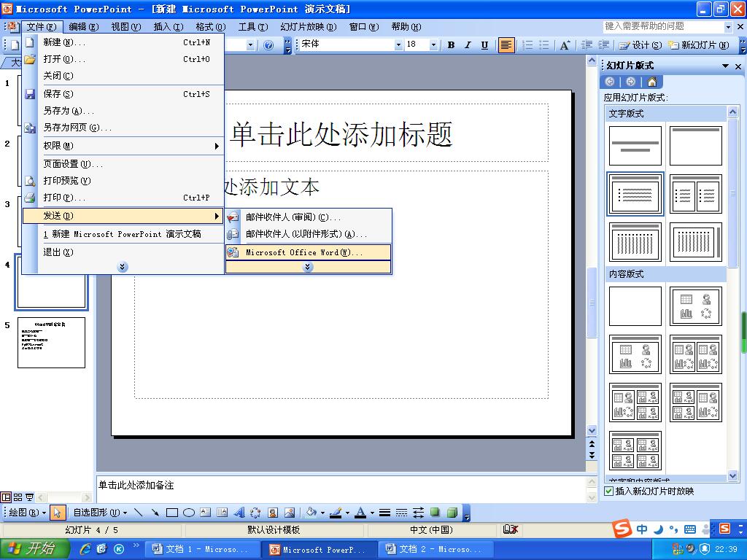Open line style options
Screen dimensions: 747x560
click(385, 513)
